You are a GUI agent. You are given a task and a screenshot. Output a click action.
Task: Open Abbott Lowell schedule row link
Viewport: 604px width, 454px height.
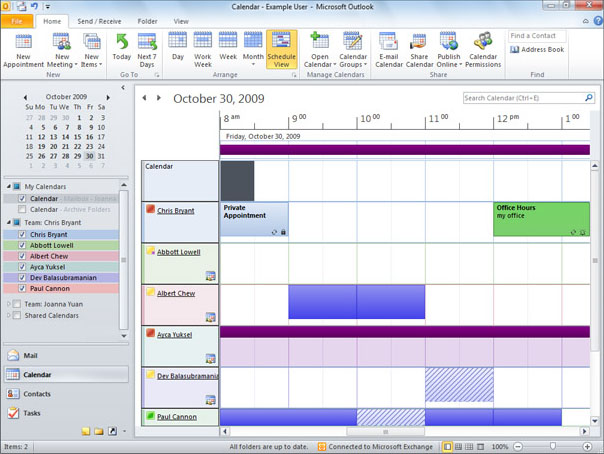pyautogui.click(x=179, y=252)
